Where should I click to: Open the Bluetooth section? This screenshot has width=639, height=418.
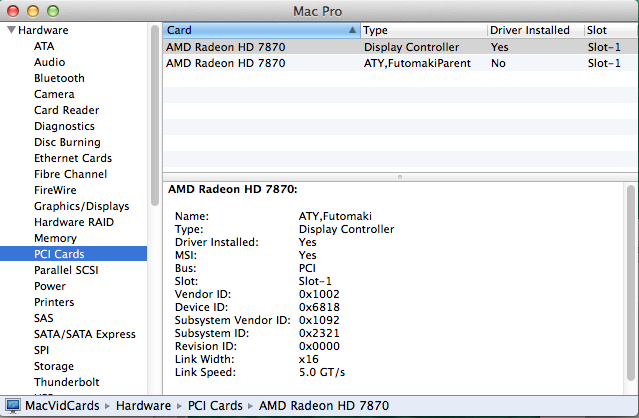point(59,78)
